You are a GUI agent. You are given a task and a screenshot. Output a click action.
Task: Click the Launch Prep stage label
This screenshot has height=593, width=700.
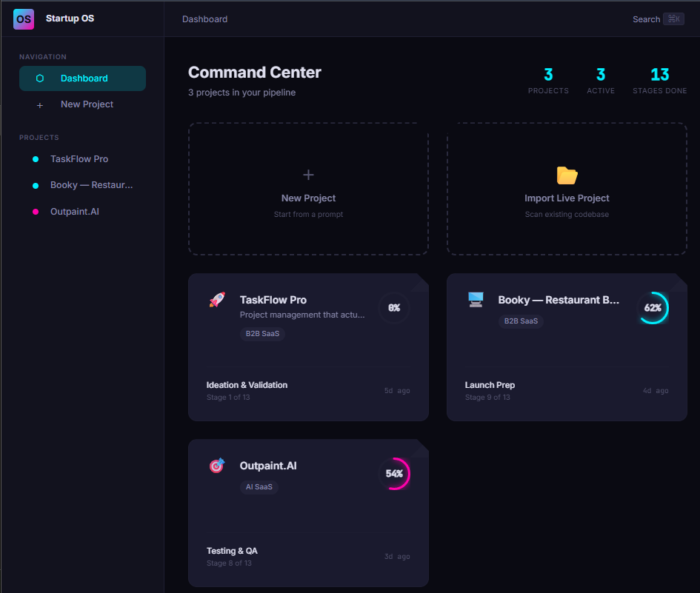pyautogui.click(x=490, y=385)
